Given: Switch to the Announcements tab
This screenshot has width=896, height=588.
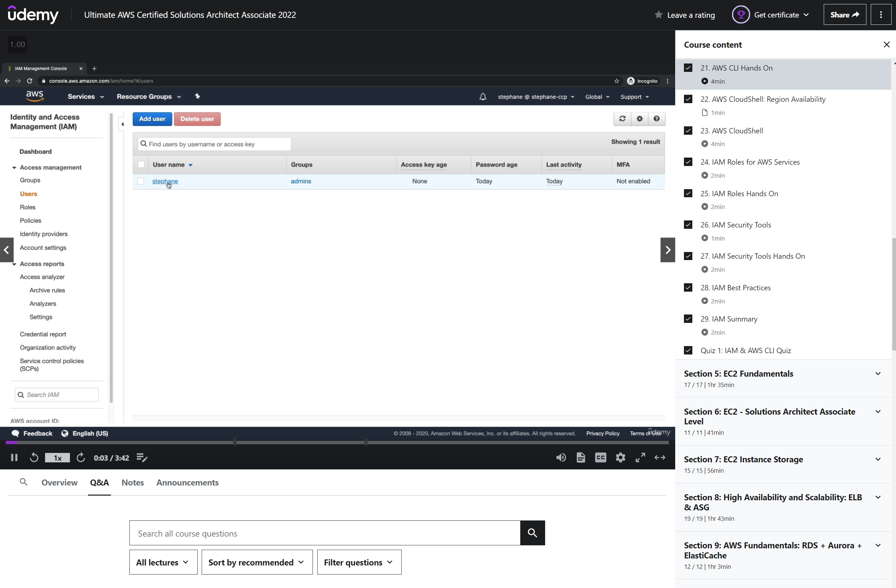Looking at the screenshot, I should coord(188,482).
